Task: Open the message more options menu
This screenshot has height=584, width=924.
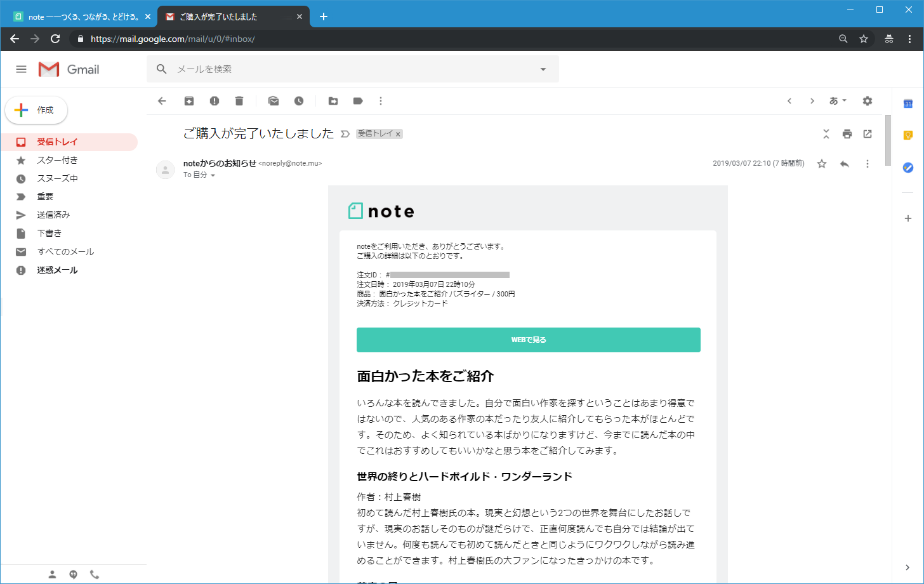Action: 868,164
